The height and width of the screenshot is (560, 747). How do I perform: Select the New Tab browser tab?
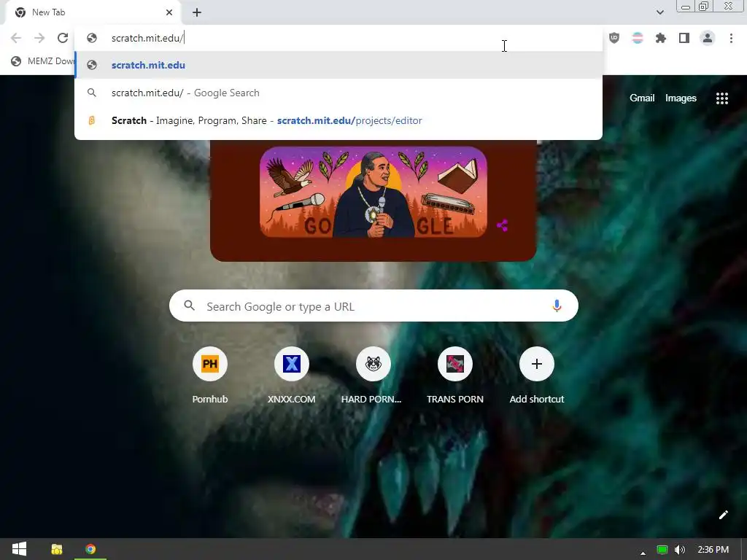click(x=93, y=12)
